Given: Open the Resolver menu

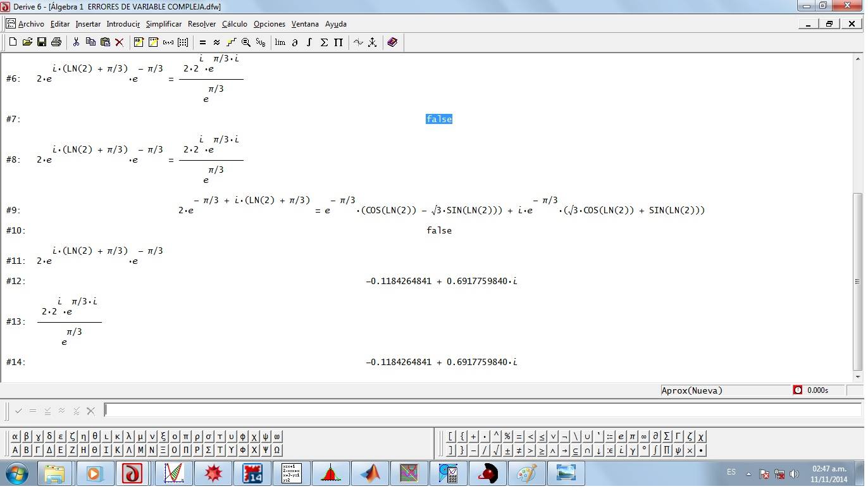Looking at the screenshot, I should click(x=202, y=24).
